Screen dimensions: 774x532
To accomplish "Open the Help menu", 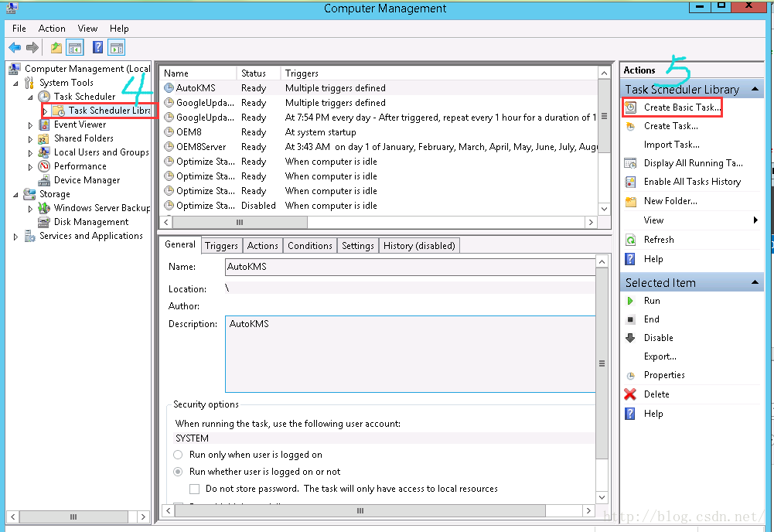I will pos(119,29).
